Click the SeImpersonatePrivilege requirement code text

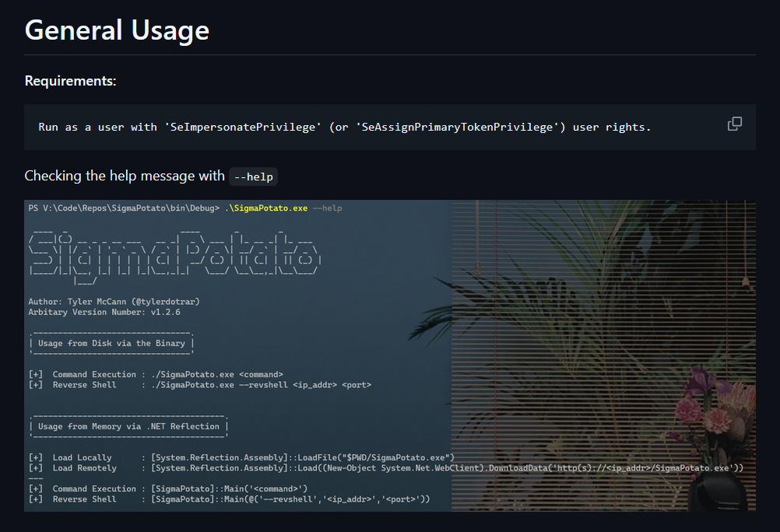point(344,128)
